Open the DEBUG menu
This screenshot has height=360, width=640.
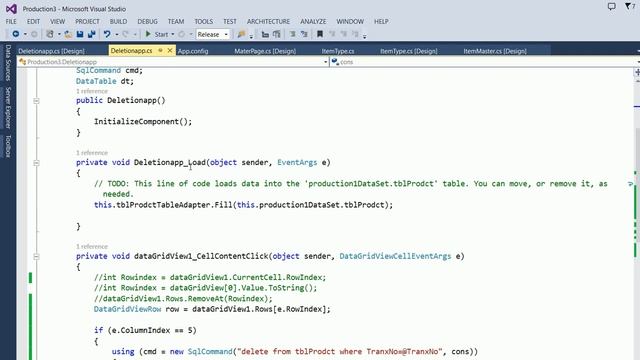147,21
